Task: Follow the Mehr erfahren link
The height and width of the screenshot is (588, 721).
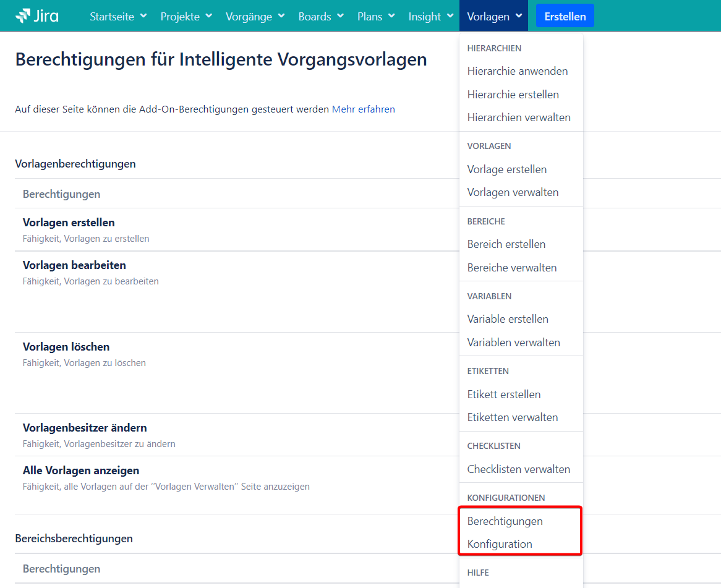Action: tap(363, 109)
